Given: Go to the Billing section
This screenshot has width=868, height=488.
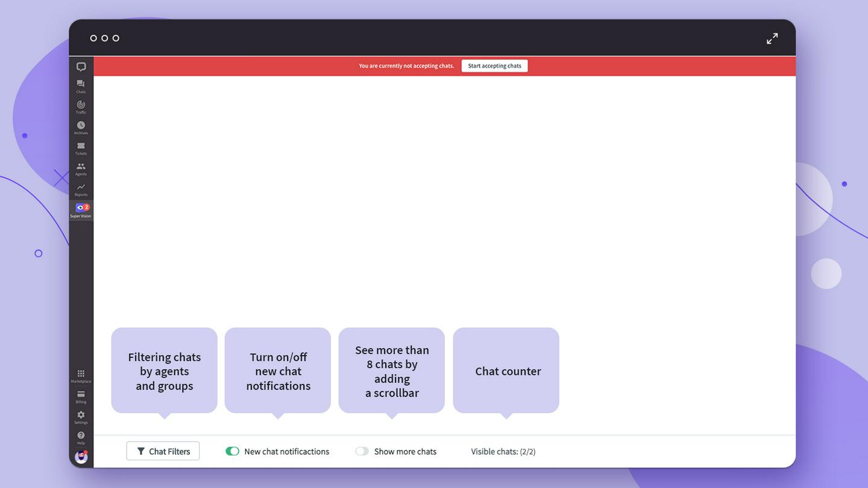Looking at the screenshot, I should (x=81, y=396).
